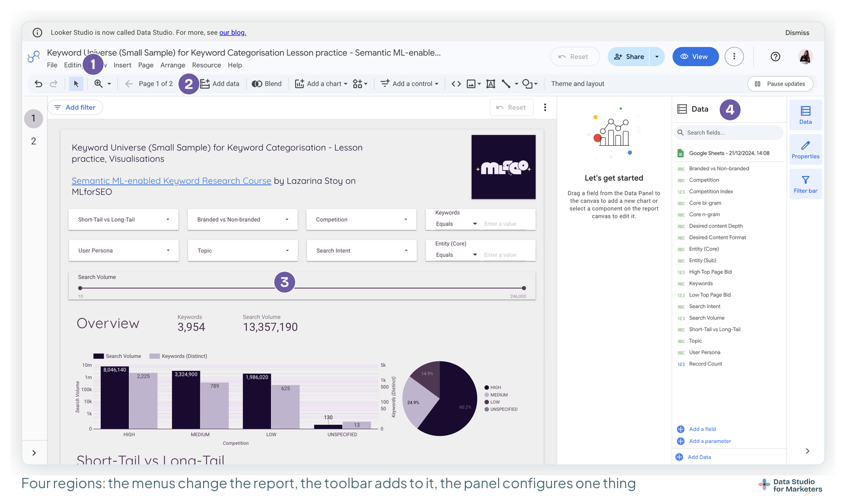This screenshot has width=846, height=504.
Task: Open the zoom magnifier tool
Action: coord(98,83)
